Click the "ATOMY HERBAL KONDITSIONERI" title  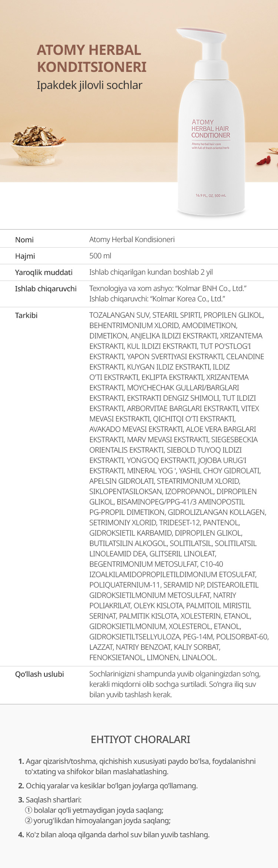(x=92, y=59)
